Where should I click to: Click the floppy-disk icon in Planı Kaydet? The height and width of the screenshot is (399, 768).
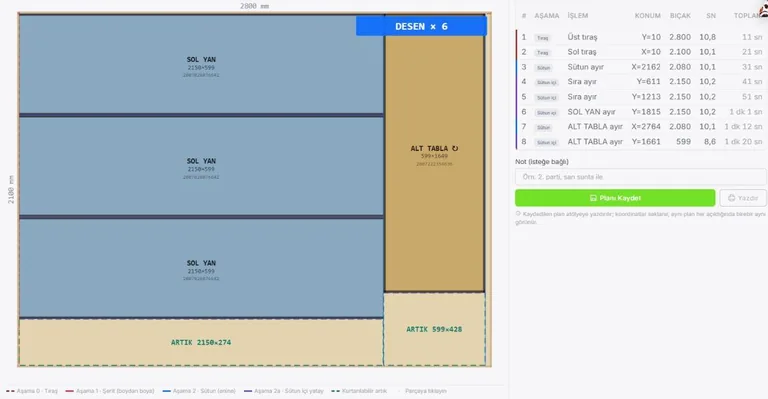[x=593, y=198]
